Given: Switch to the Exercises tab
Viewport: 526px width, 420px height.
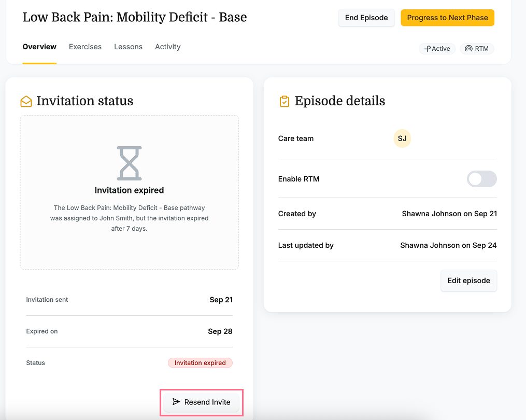Looking at the screenshot, I should click(x=85, y=47).
